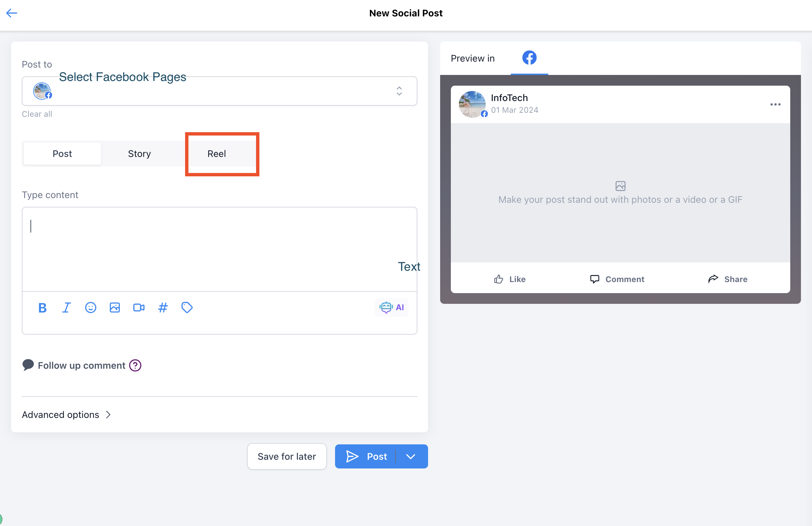Switch to the Story tab

[139, 154]
